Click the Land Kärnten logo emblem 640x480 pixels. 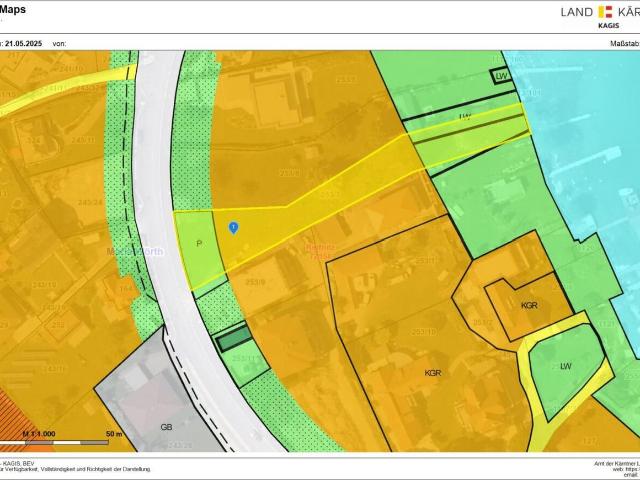point(603,12)
